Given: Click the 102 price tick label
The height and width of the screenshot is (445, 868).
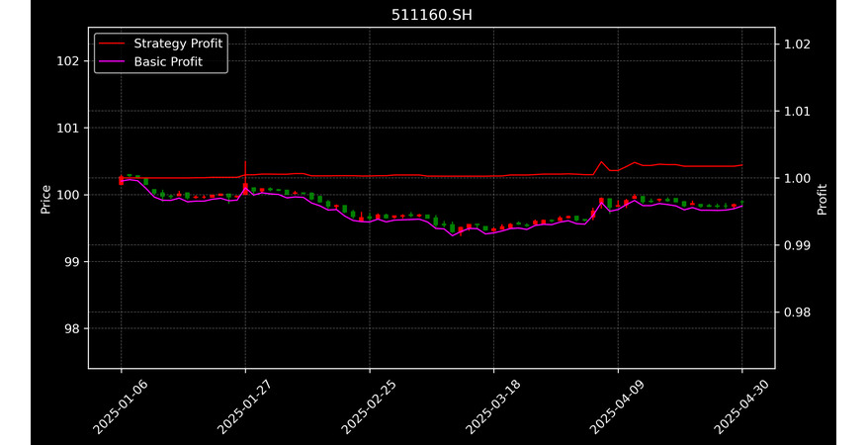Looking at the screenshot, I should [x=67, y=61].
